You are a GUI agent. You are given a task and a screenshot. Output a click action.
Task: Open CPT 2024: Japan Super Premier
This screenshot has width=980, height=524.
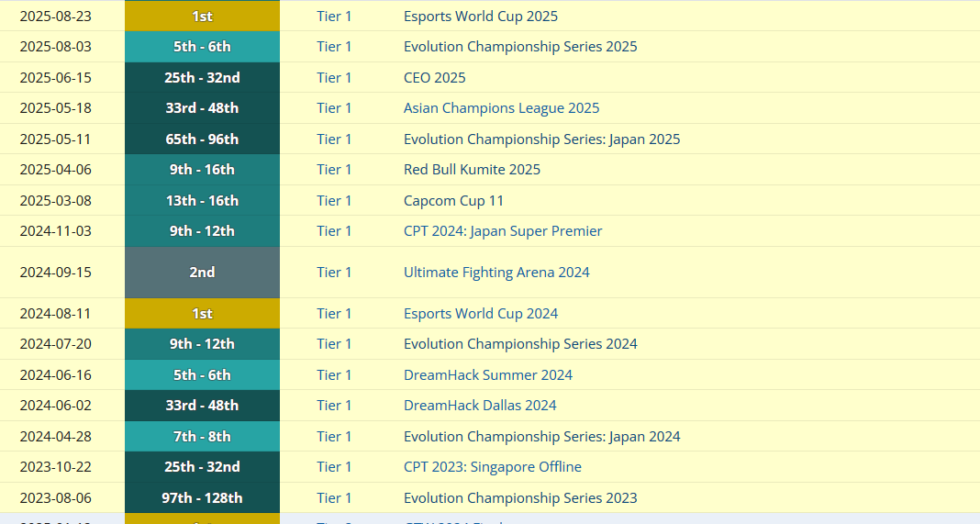[x=503, y=231]
